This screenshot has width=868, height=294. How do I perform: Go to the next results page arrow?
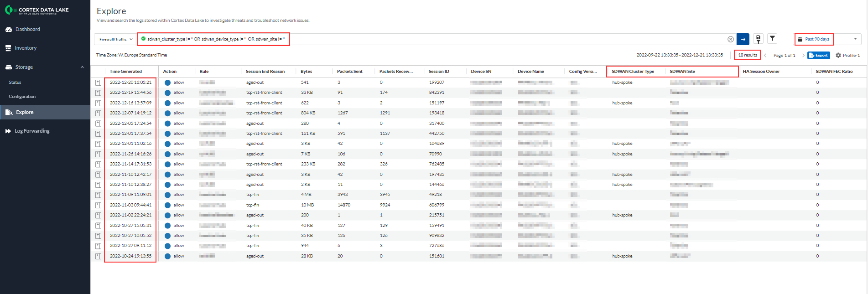(x=803, y=55)
